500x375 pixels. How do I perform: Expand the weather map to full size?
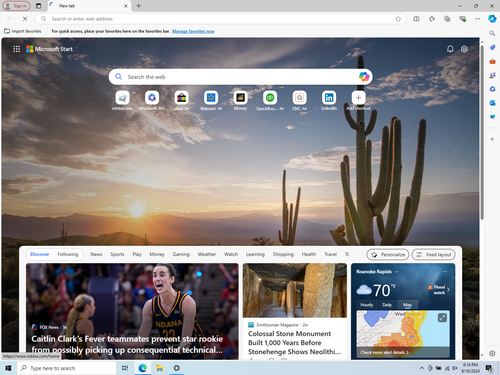(442, 318)
